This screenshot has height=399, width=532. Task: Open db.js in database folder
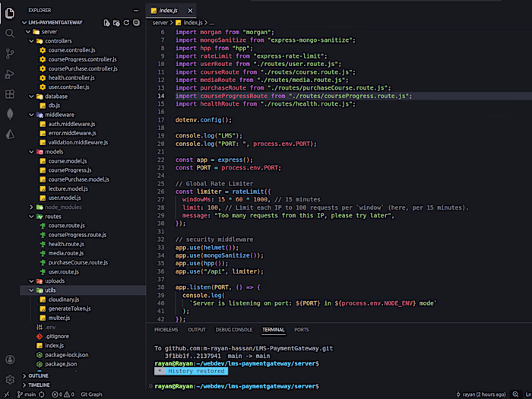coord(54,106)
